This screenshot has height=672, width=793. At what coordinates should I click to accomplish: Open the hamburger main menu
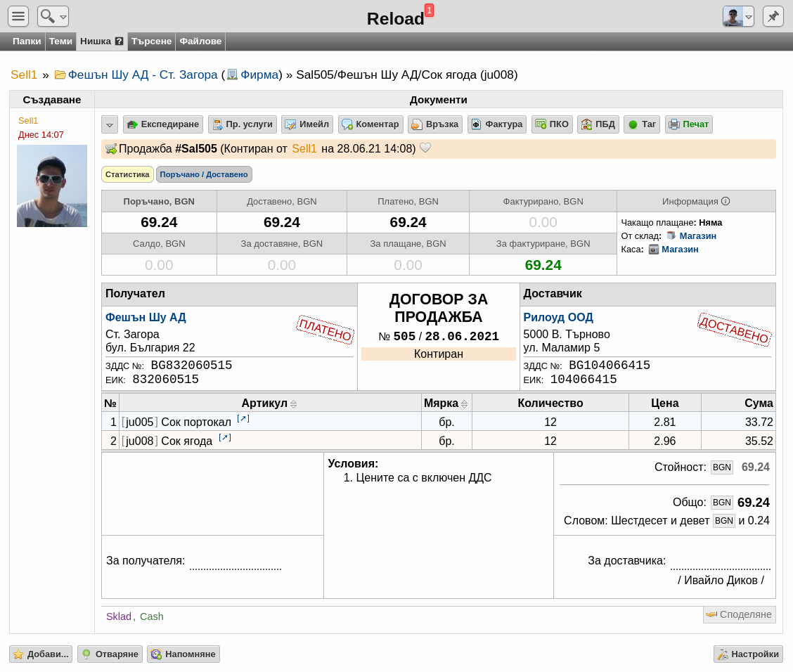(x=18, y=16)
